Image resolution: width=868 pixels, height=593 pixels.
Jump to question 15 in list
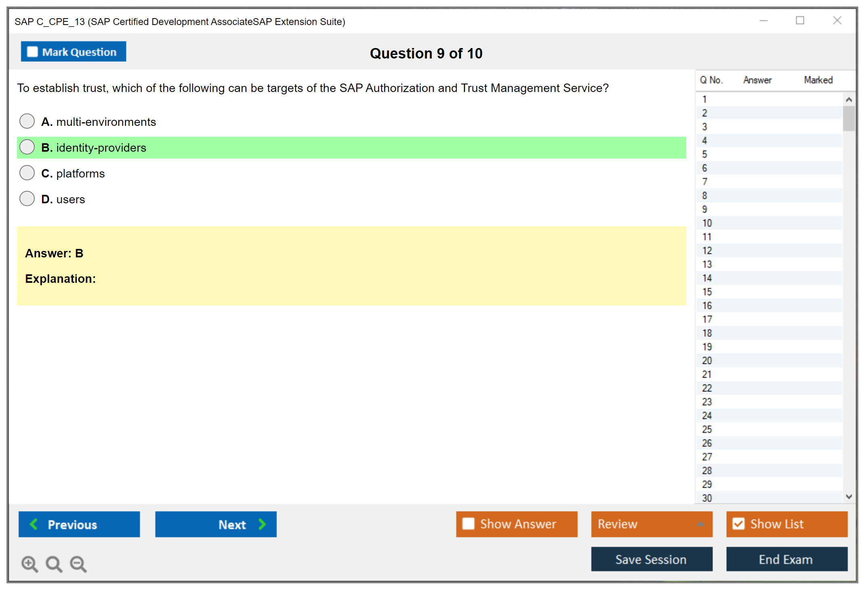707,292
